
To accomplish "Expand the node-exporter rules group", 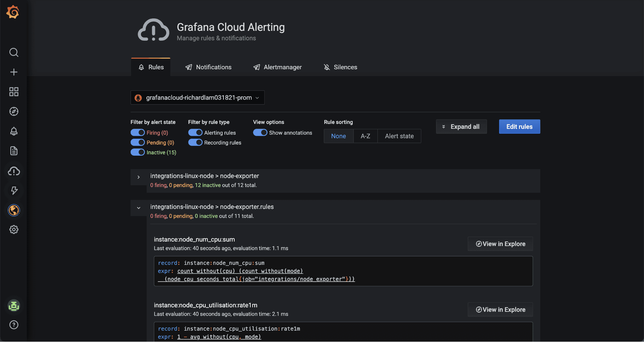I will click(139, 177).
